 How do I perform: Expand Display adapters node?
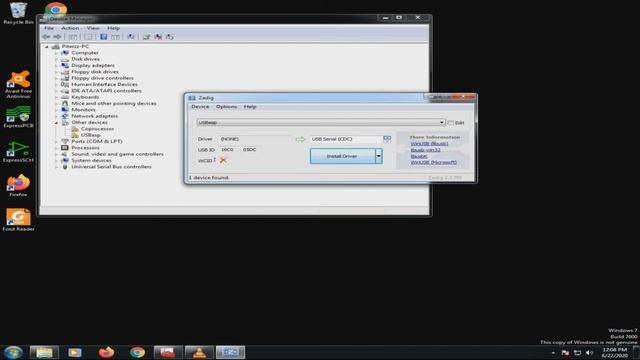57,66
